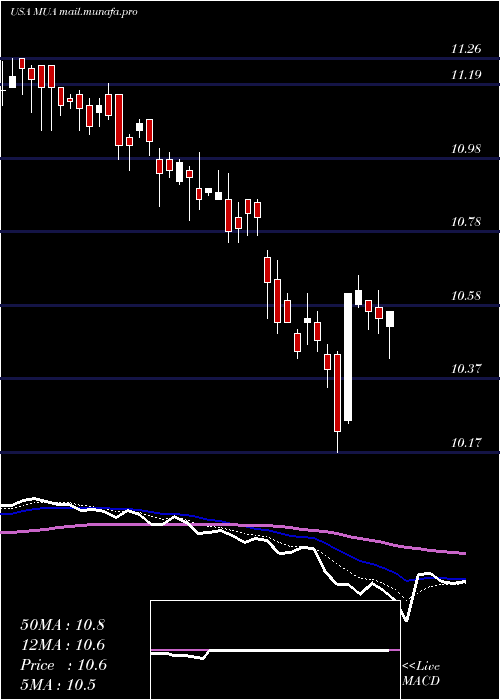
Task: Click the 10.17 price level label
Action: pos(466,443)
